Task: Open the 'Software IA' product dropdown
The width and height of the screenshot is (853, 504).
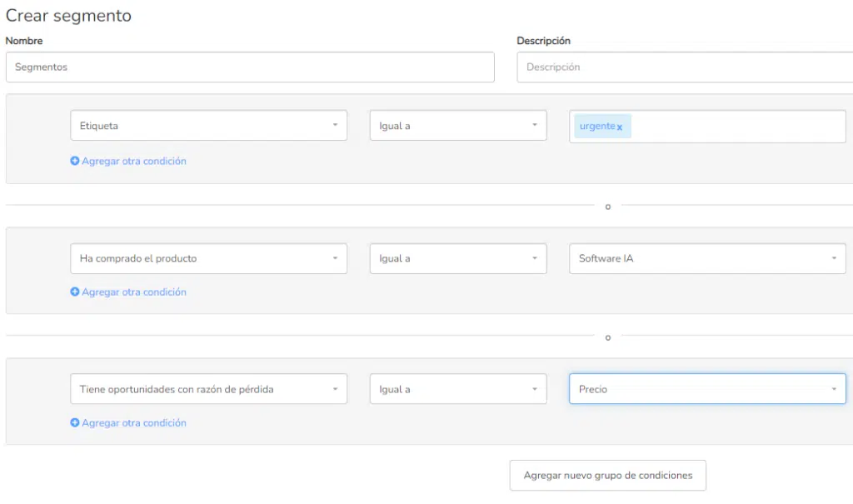Action: point(707,258)
